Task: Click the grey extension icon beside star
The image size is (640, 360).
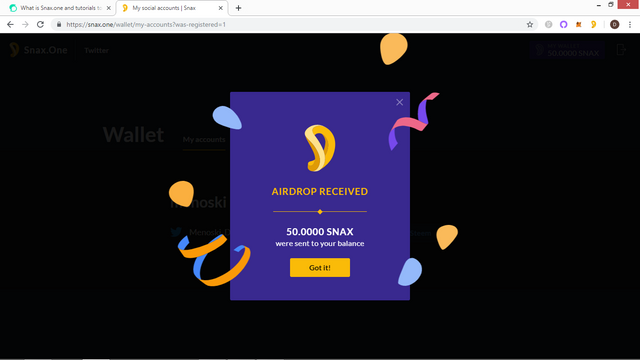Action: (x=549, y=24)
